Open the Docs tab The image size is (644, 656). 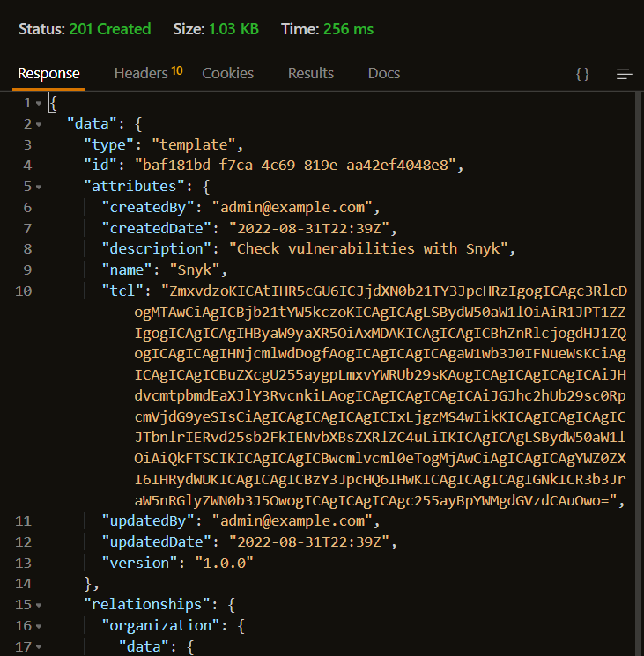pyautogui.click(x=383, y=73)
